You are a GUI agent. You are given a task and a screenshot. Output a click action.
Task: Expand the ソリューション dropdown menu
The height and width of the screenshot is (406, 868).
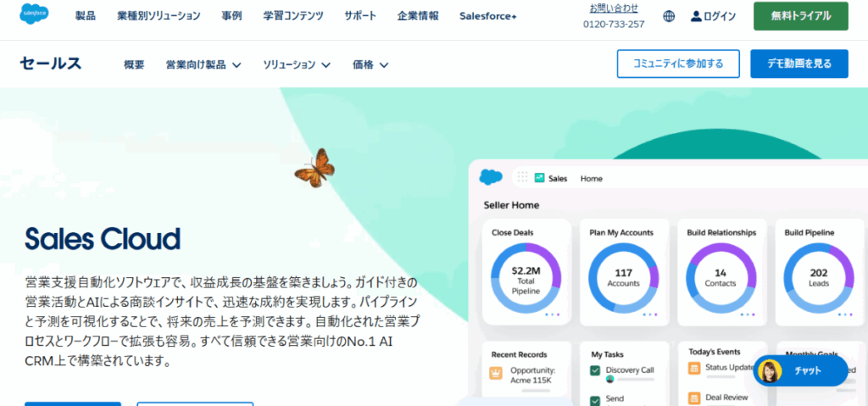[x=296, y=64]
